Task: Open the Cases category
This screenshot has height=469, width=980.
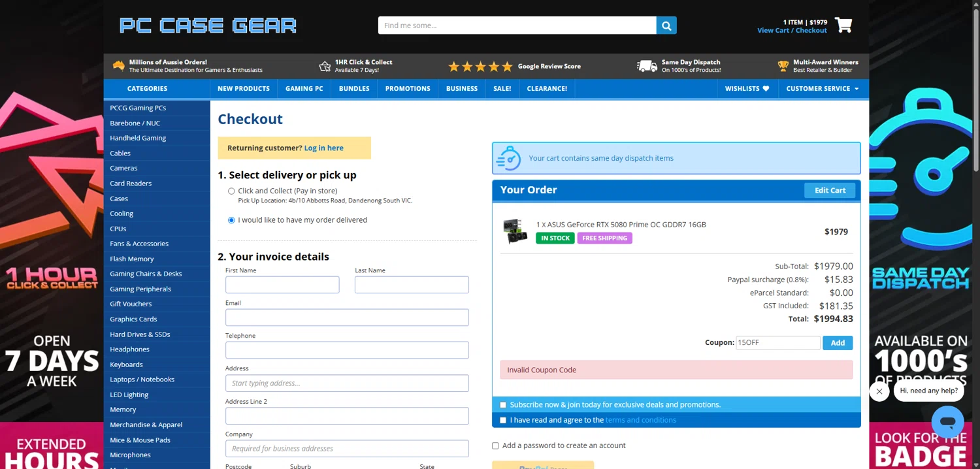Action: pos(157,199)
